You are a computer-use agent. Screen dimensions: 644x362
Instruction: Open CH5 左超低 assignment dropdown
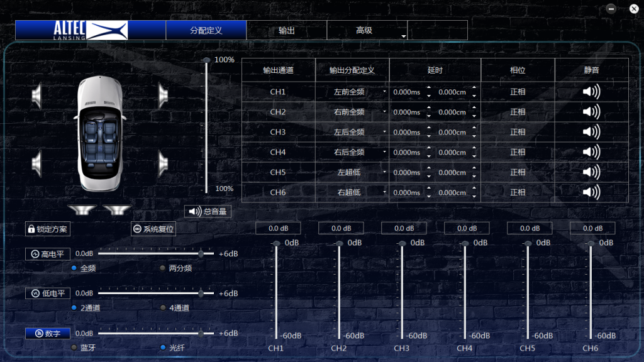tap(384, 172)
